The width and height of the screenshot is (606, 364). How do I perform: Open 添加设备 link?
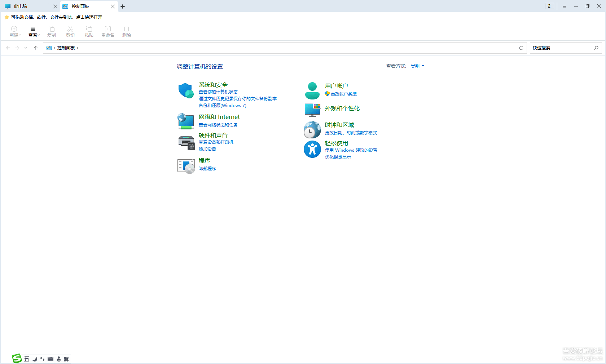click(x=207, y=149)
